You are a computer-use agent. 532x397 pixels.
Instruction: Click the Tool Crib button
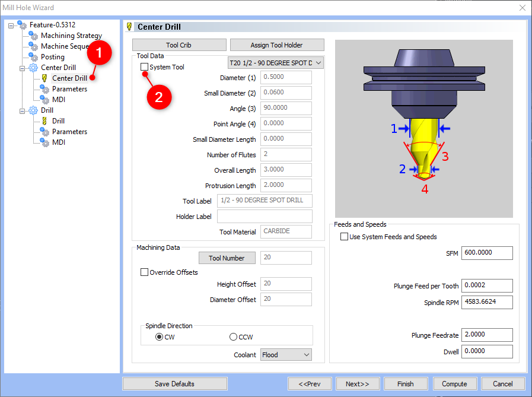[x=179, y=45]
